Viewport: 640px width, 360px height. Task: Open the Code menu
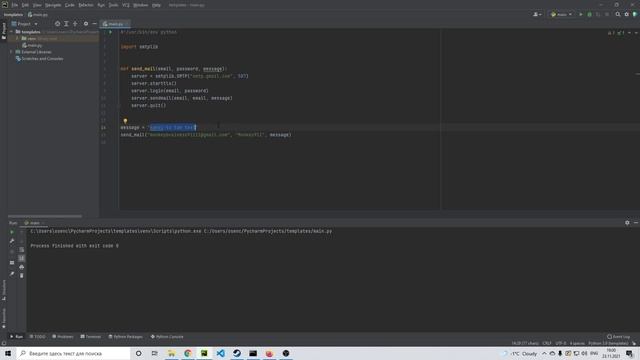[70, 5]
